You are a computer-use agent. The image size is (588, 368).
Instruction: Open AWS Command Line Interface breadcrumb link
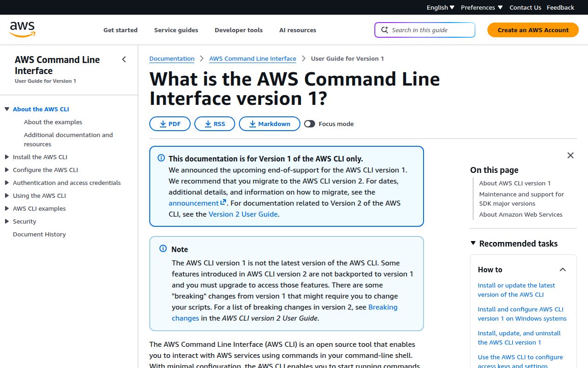(253, 58)
